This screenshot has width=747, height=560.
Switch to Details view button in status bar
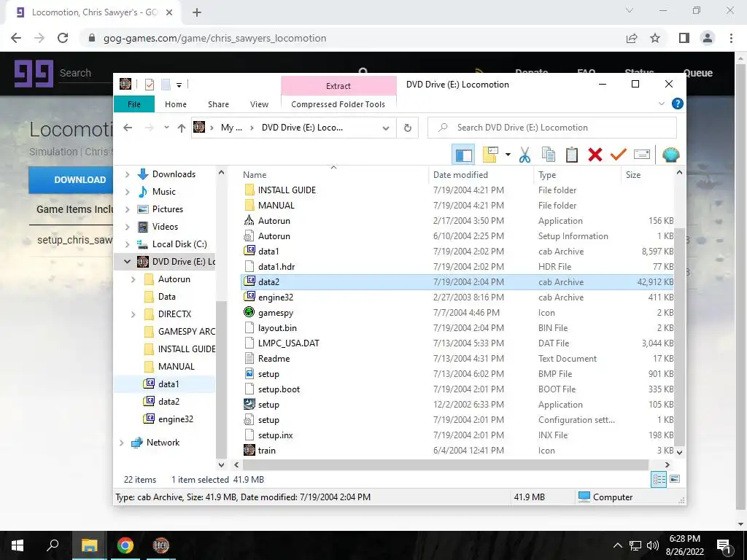pos(659,480)
